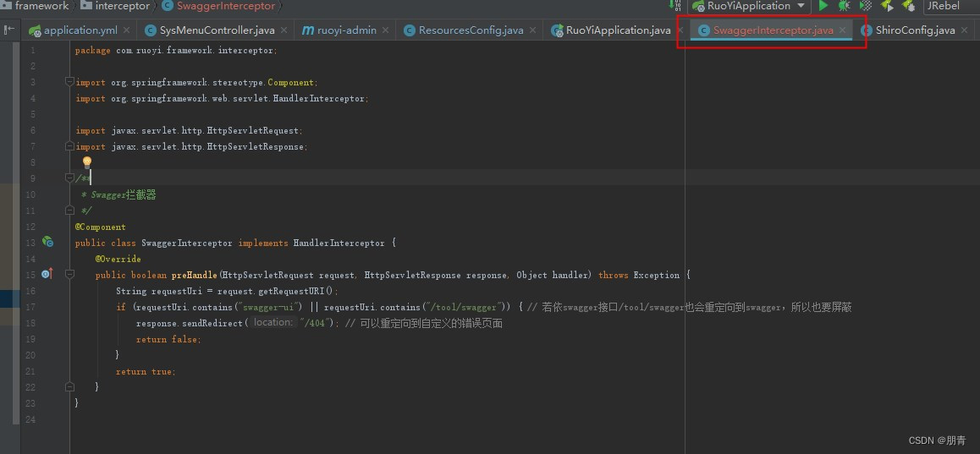Click the location: parameter hint

pos(273,323)
